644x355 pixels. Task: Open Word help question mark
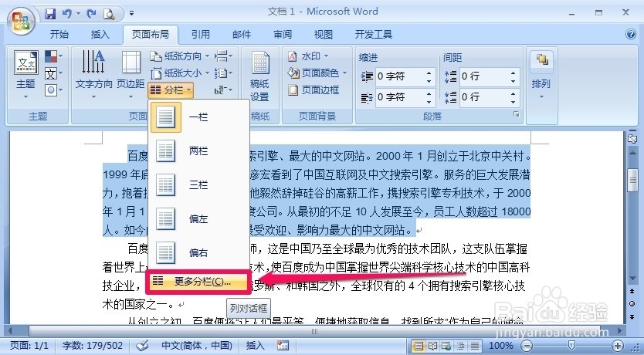pyautogui.click(x=631, y=34)
